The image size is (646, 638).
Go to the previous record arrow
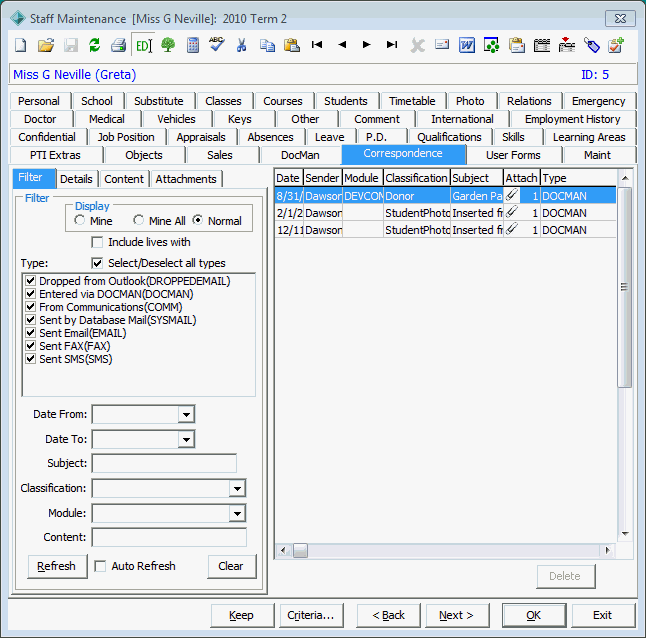tap(342, 44)
